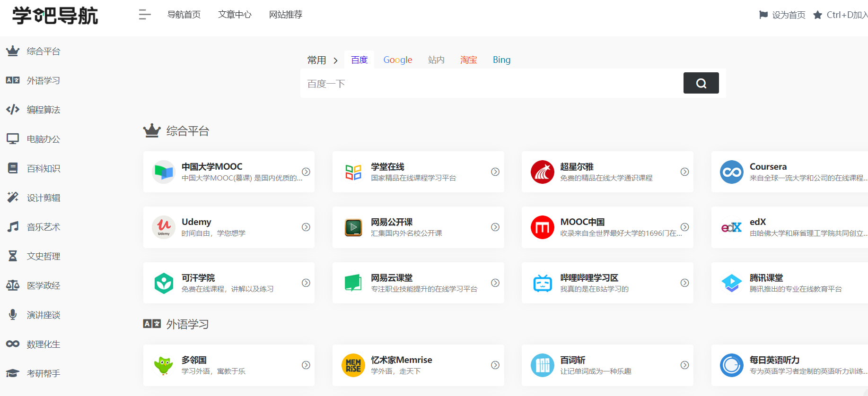The image size is (868, 396).
Task: Select 医学政经 balance scale icon in sidebar
Action: pyautogui.click(x=13, y=285)
